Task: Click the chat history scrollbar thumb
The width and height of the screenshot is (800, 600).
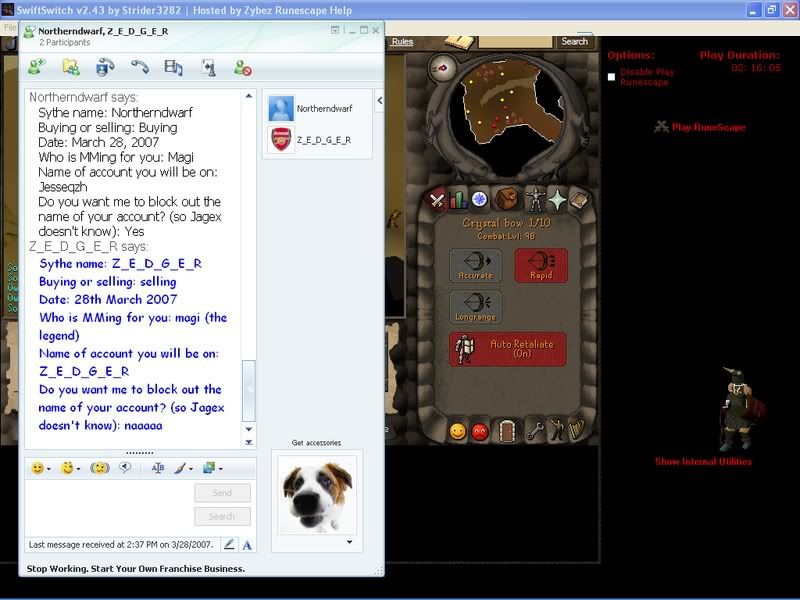Action: [x=248, y=390]
